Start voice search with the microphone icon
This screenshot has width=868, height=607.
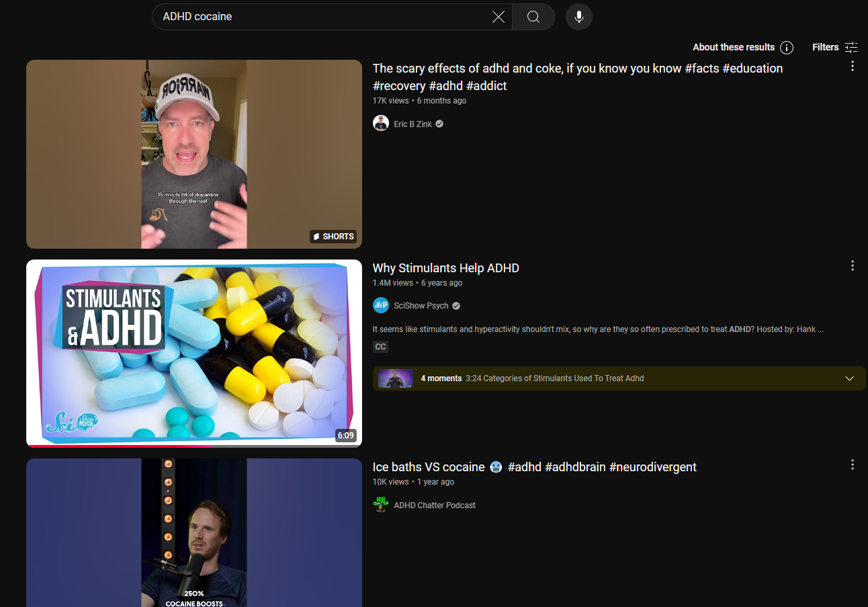click(x=579, y=17)
